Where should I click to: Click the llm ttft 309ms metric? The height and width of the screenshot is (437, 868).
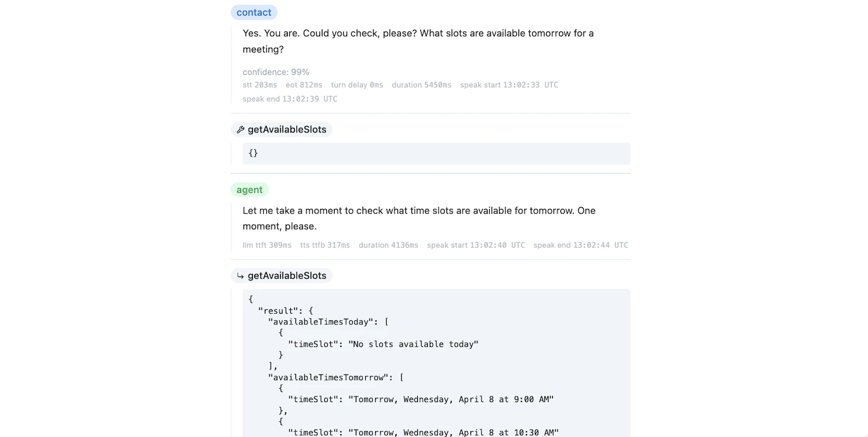coord(267,246)
